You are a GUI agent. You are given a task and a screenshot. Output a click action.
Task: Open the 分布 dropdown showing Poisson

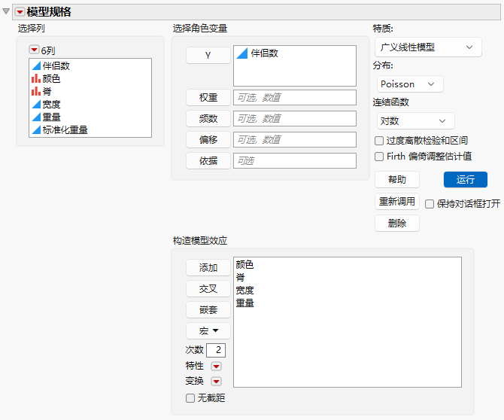tap(410, 84)
